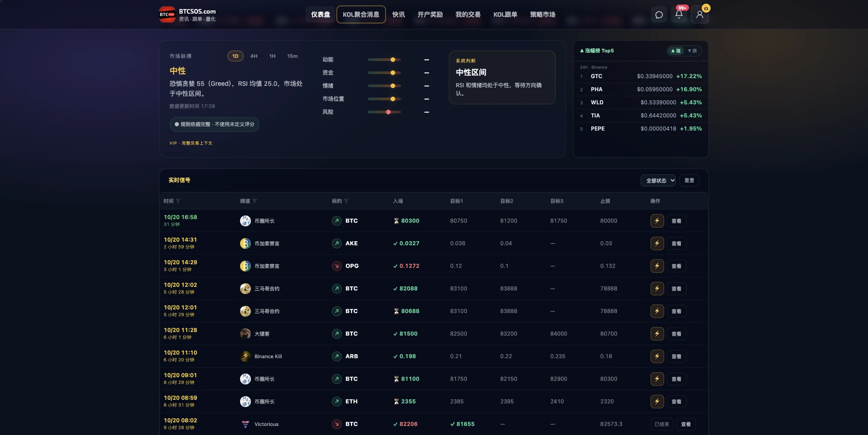Click 币加索禁言 avatar in AKE row
The height and width of the screenshot is (435, 868).
pyautogui.click(x=245, y=243)
